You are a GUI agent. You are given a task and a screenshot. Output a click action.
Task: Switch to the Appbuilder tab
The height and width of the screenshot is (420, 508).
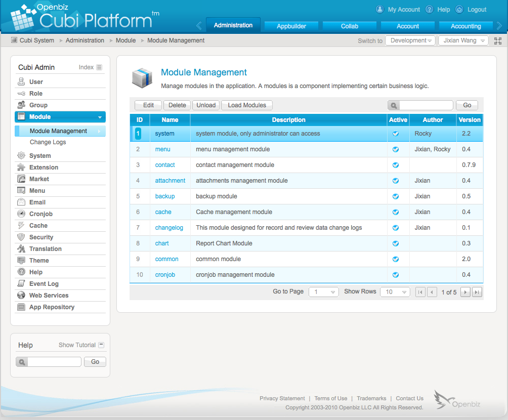pyautogui.click(x=291, y=25)
